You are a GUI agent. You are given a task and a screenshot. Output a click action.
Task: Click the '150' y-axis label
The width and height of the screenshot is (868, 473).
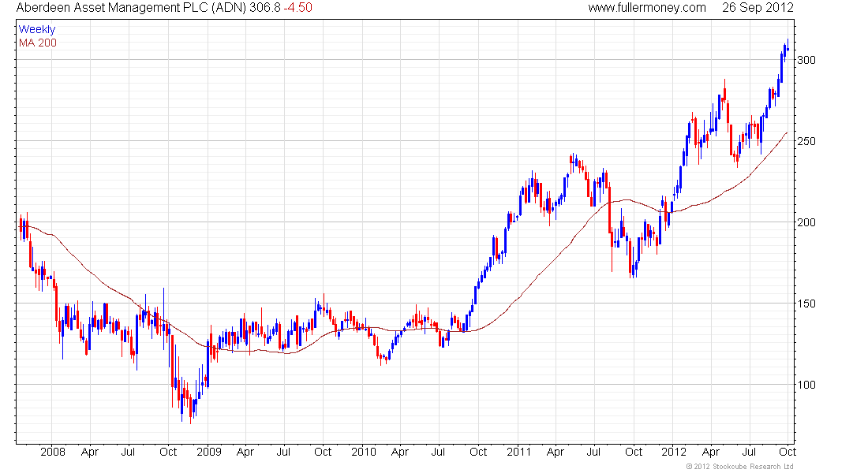pyautogui.click(x=806, y=304)
